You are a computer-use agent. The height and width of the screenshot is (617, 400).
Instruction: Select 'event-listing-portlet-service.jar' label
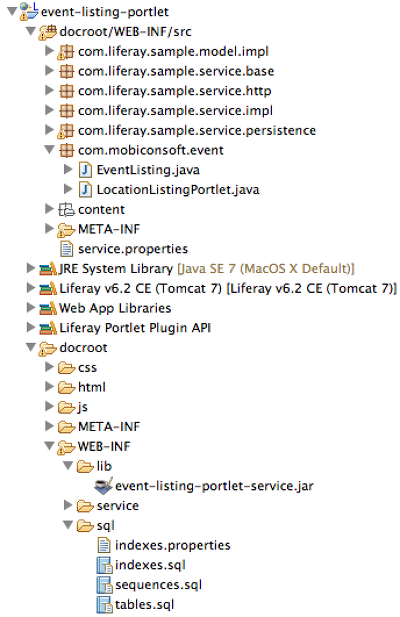tap(214, 486)
